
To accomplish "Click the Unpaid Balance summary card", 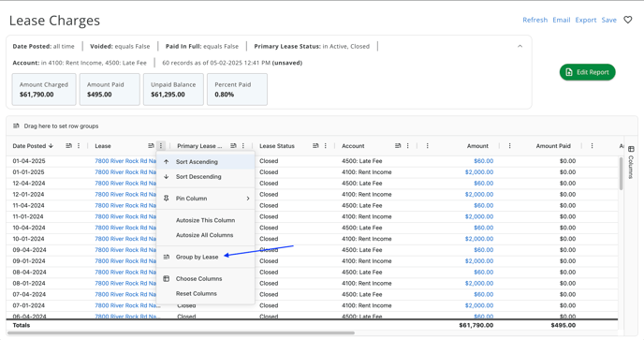I will coord(173,89).
